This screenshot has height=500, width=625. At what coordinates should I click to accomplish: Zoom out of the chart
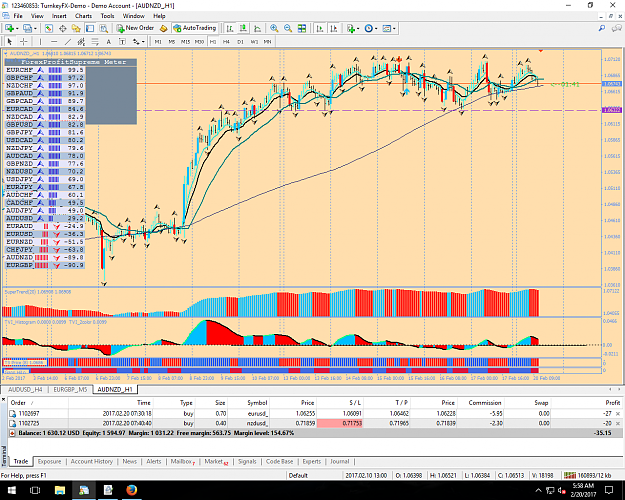coord(288,28)
